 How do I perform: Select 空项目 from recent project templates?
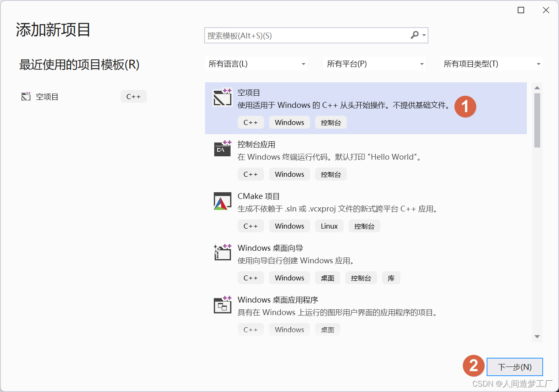[x=47, y=96]
